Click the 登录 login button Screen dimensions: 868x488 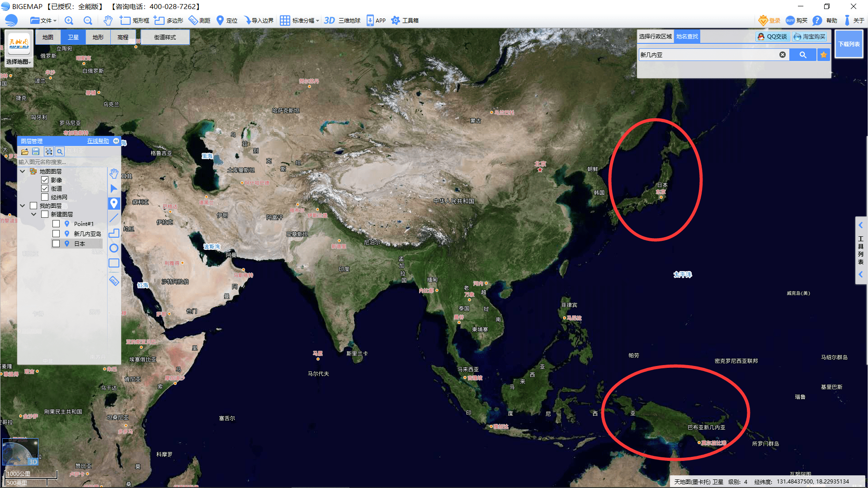click(769, 20)
